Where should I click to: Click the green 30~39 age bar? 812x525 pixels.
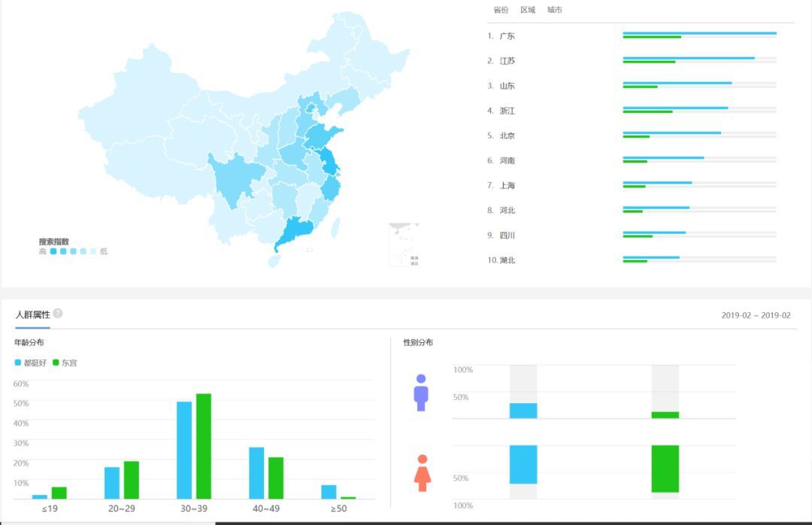[204, 446]
